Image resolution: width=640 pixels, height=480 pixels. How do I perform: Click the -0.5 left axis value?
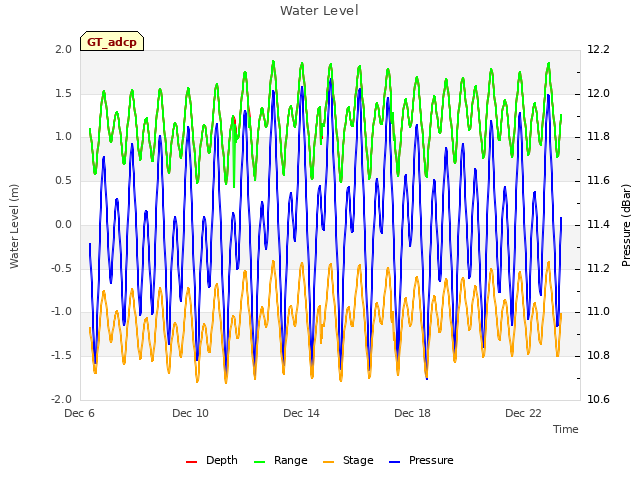tap(61, 268)
